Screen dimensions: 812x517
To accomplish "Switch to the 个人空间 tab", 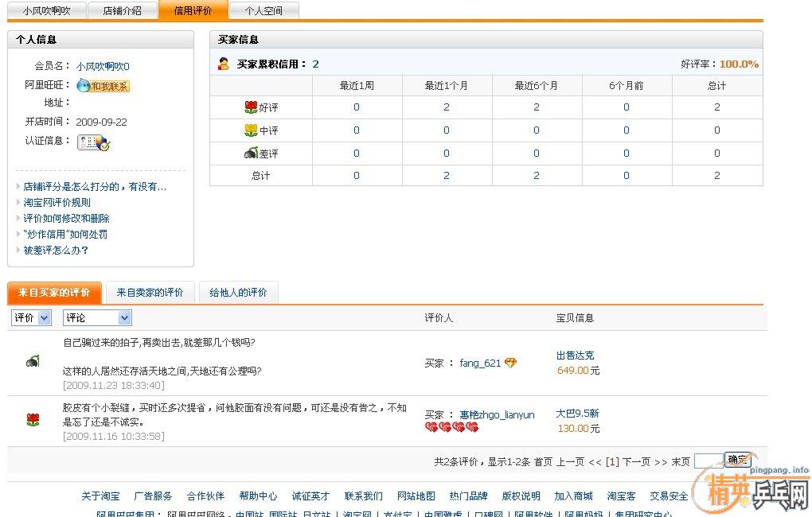I will tap(264, 10).
